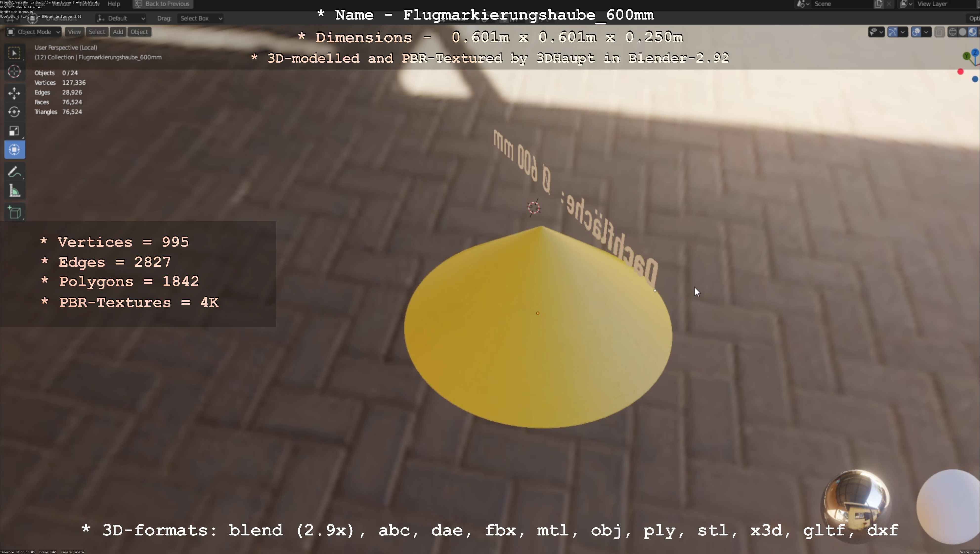Open Drag Select Box dropdown
Screen dimensions: 980x554
pos(200,18)
